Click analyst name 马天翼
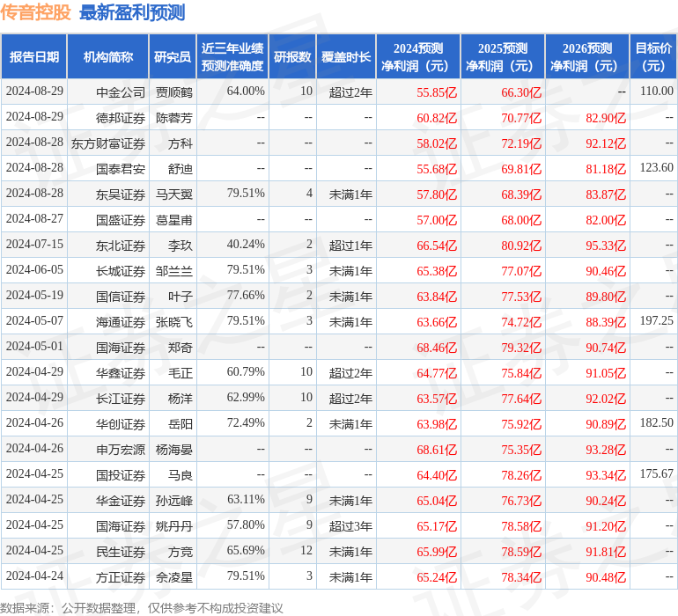 point(173,194)
